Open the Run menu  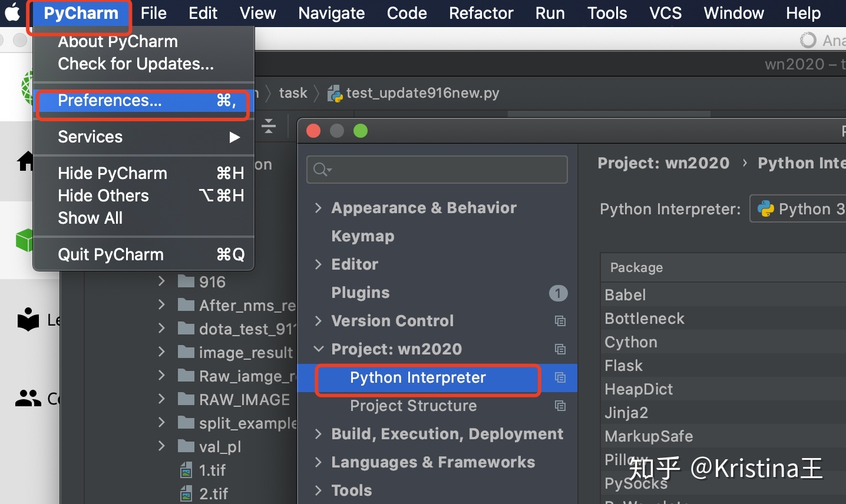point(550,12)
